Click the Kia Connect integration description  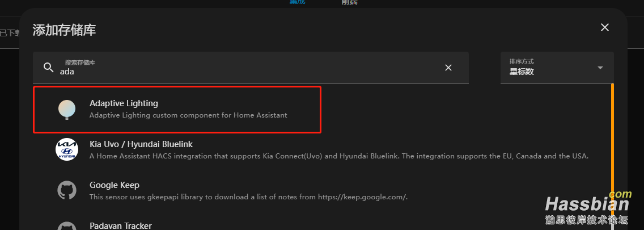pyautogui.click(x=339, y=156)
